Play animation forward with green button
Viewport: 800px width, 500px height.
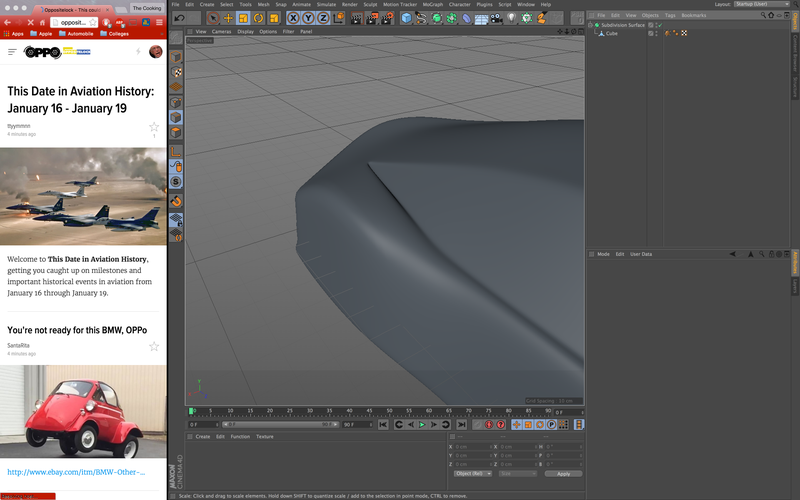pyautogui.click(x=422, y=424)
